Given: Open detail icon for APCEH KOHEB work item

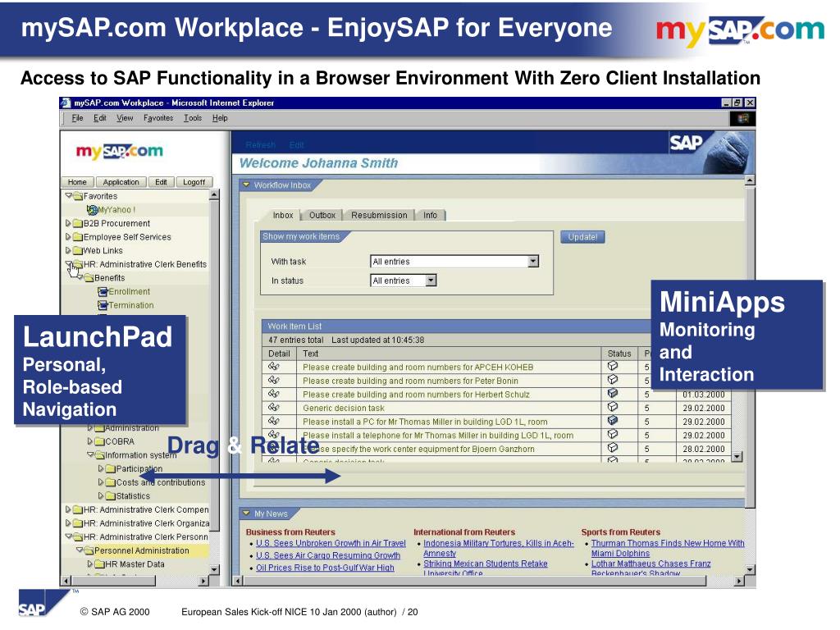Looking at the screenshot, I should click(x=274, y=367).
